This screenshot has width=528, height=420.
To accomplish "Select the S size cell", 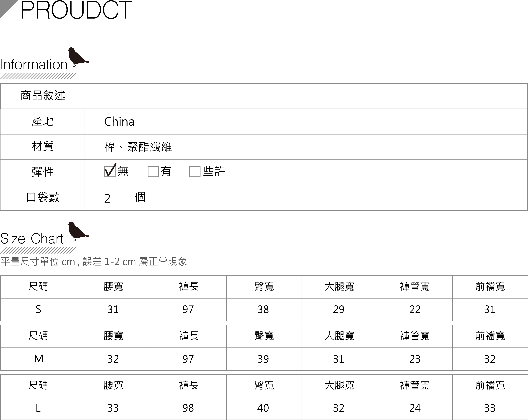I will [38, 309].
